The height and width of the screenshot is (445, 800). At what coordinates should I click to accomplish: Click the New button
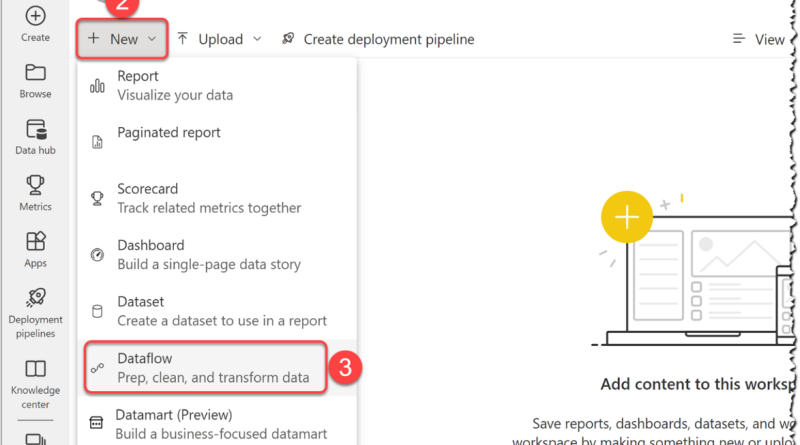[122, 39]
